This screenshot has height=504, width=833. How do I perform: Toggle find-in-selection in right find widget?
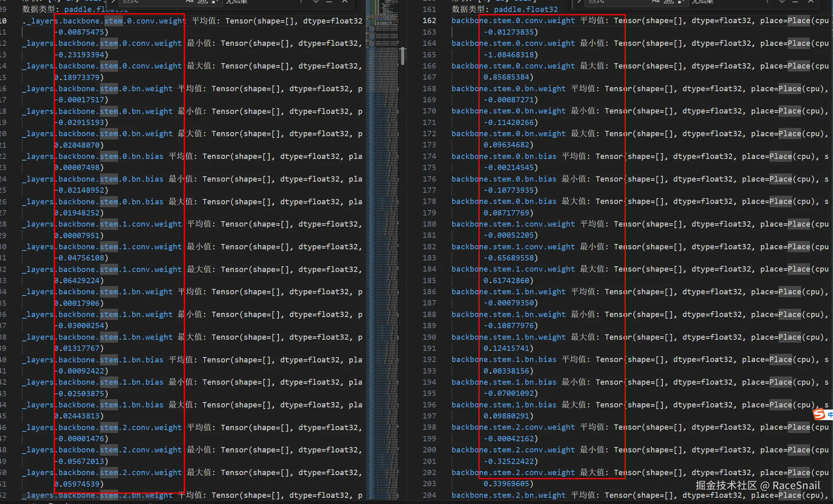pyautogui.click(x=795, y=1)
